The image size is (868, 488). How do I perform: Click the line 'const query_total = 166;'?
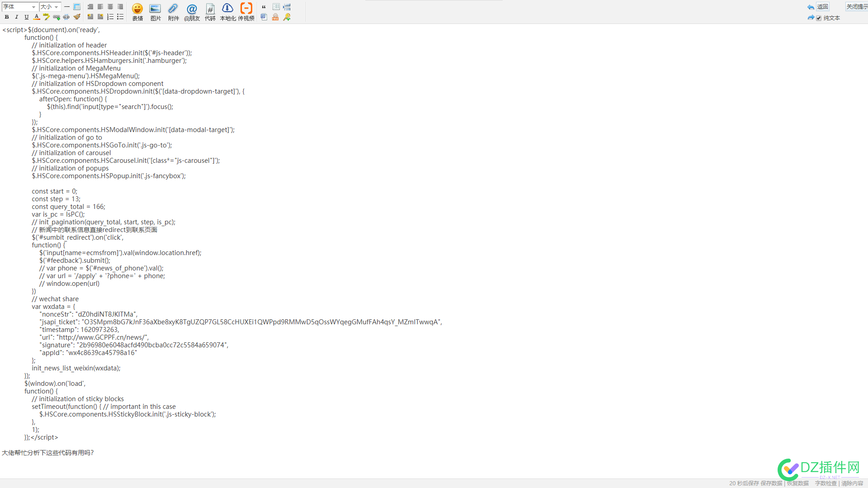click(x=68, y=207)
